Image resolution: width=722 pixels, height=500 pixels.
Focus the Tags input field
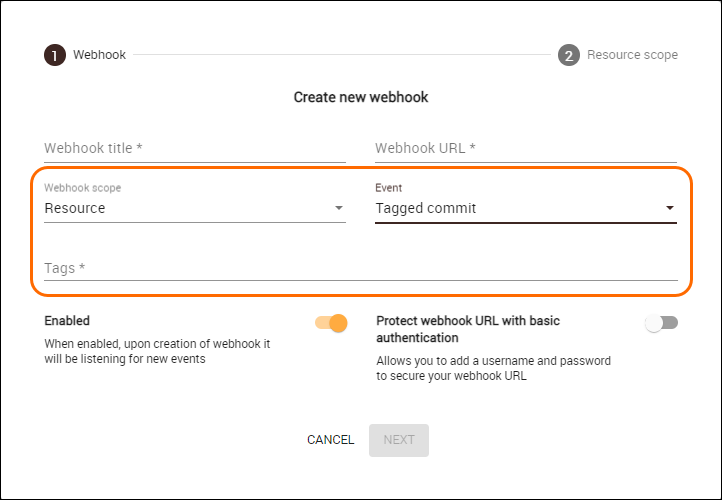[360, 268]
